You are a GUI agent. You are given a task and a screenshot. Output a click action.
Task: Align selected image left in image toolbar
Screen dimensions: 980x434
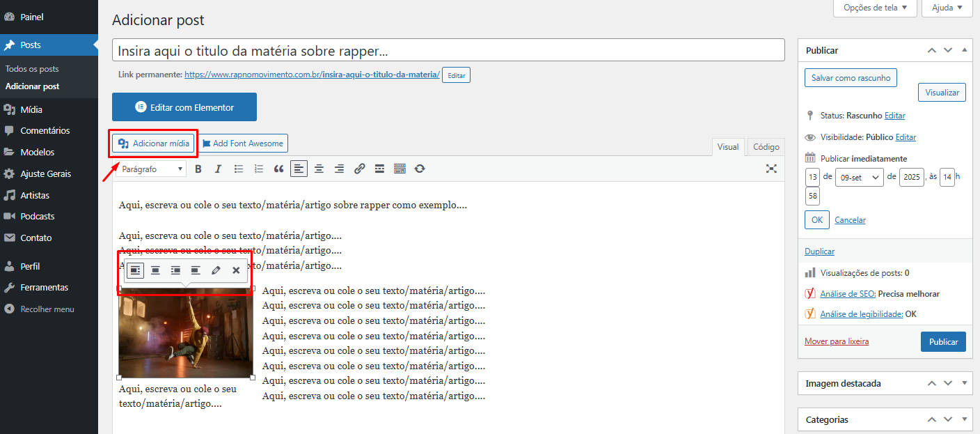[x=136, y=270]
